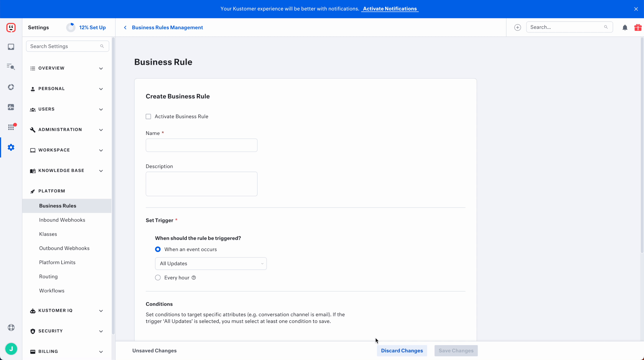Open the inbox icon in left rail
This screenshot has width=644, height=360.
[x=11, y=47]
